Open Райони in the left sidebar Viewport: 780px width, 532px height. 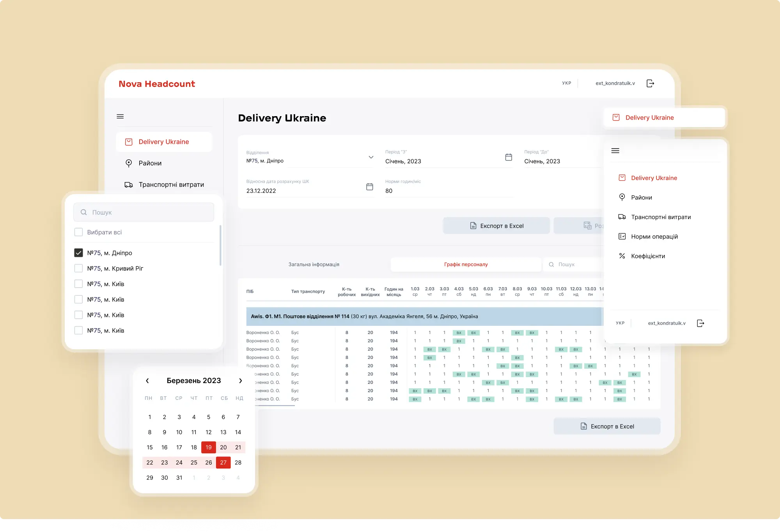point(150,163)
